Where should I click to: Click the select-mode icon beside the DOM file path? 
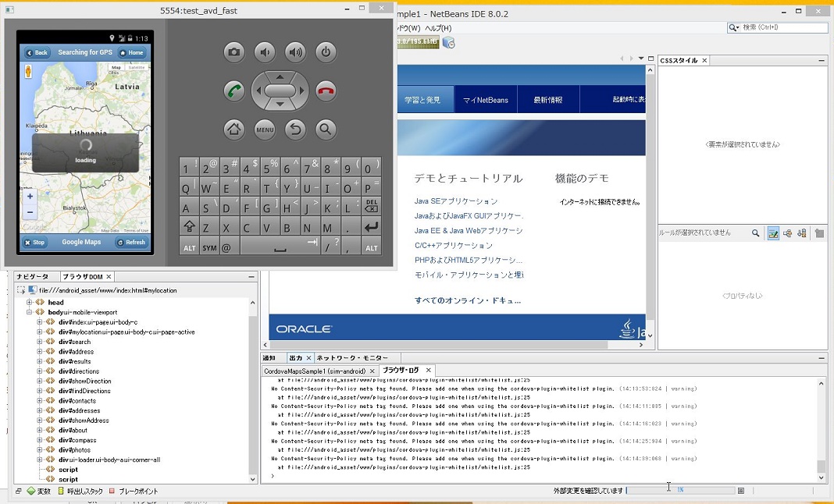[x=21, y=290]
